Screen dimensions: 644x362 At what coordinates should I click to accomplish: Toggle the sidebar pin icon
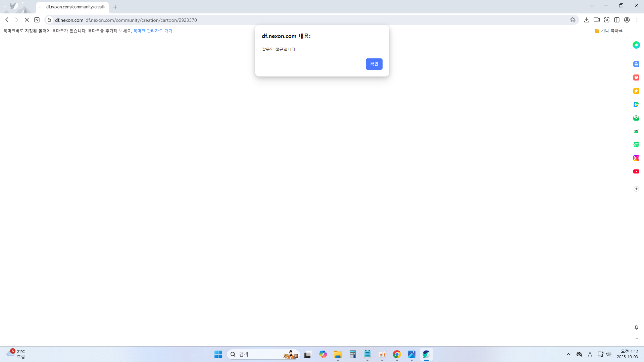(x=636, y=328)
